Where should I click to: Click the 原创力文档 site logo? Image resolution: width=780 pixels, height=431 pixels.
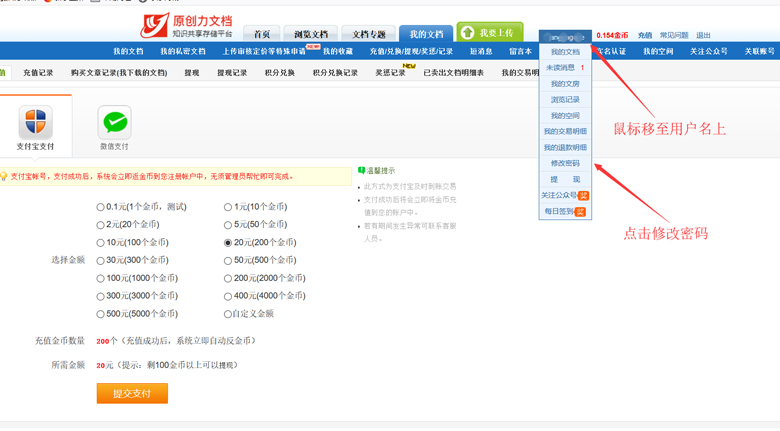tap(187, 26)
